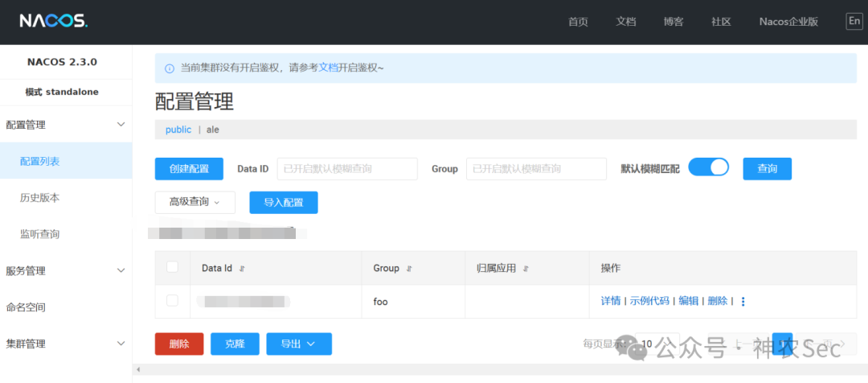Click the left arrow of horizontal scrollbar
The width and height of the screenshot is (868, 383).
(x=138, y=369)
